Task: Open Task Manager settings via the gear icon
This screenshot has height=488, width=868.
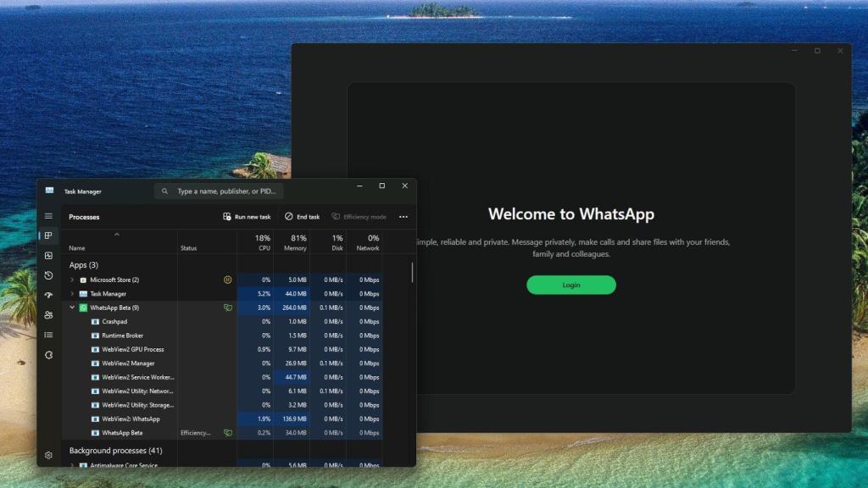Action: coord(48,455)
